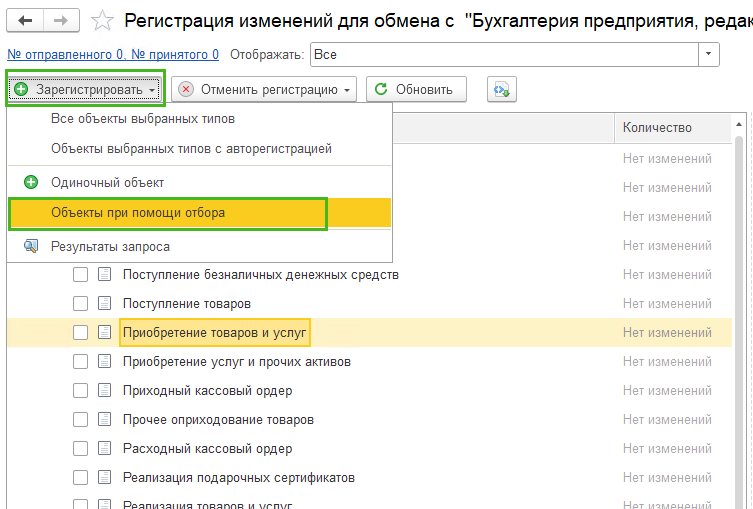Tick checkbox for Поступление товаров
Viewport: 753px width, 509px height.
(80, 303)
